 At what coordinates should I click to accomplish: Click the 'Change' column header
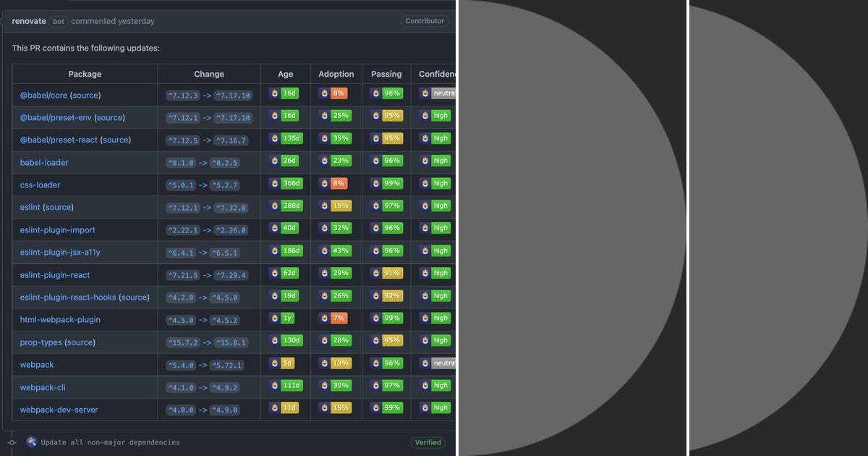click(x=209, y=74)
